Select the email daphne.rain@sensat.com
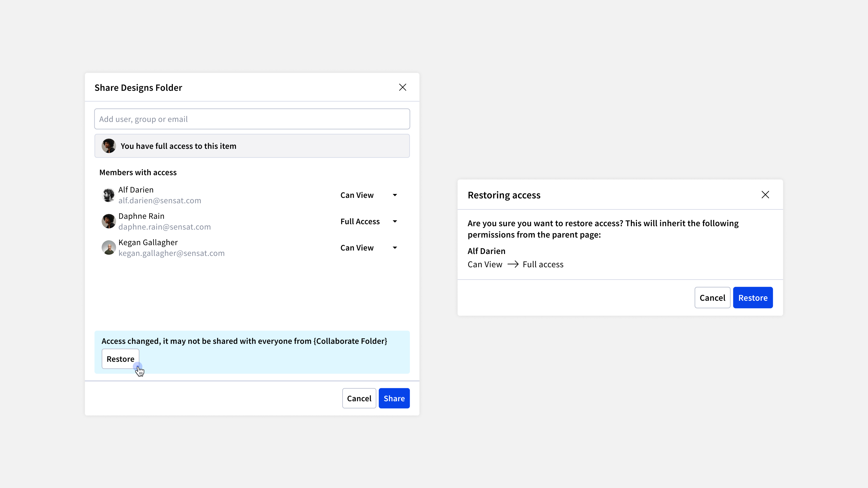Image resolution: width=868 pixels, height=488 pixels. tap(164, 227)
